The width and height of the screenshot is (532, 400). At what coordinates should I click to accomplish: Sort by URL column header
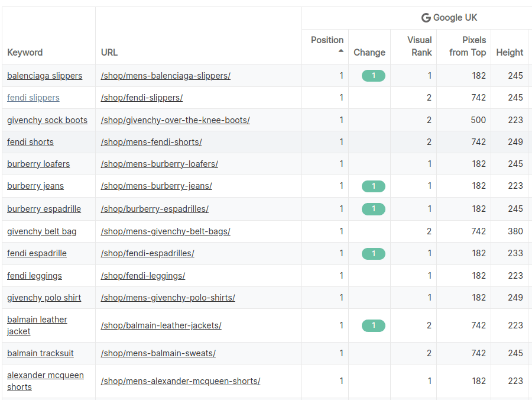click(109, 52)
